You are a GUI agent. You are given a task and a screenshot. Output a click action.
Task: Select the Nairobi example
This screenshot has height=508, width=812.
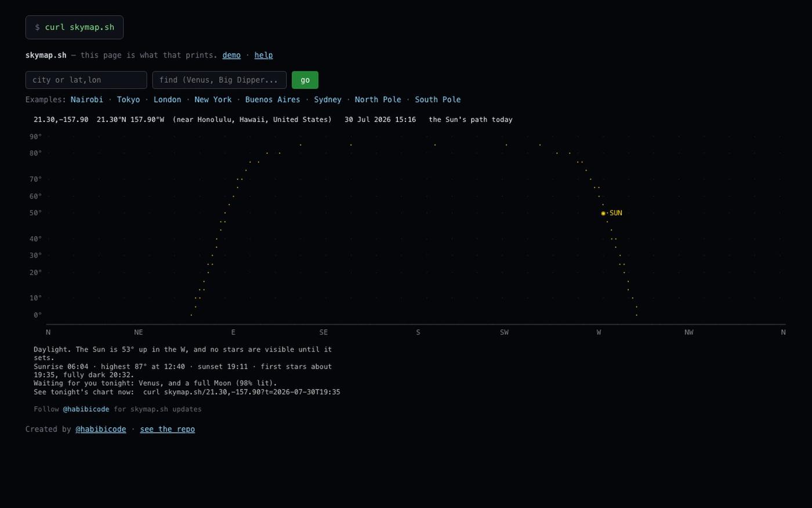87,99
